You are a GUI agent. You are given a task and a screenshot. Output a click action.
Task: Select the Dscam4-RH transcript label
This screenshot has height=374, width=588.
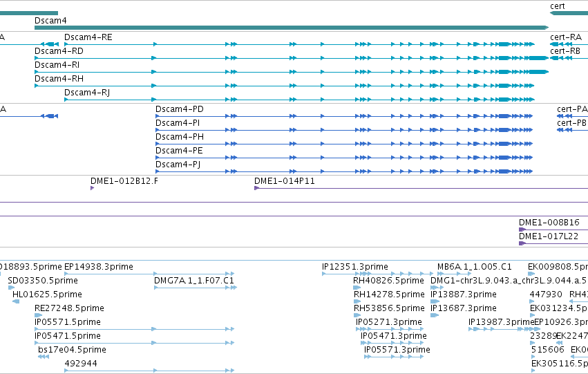pyautogui.click(x=59, y=79)
